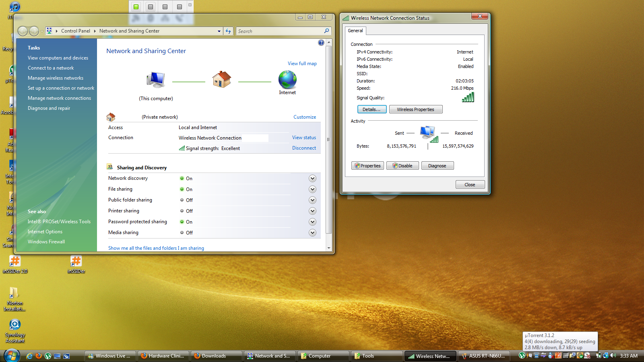Click the Windows Start orb
Viewport: 644px width, 362px height.
[x=12, y=356]
